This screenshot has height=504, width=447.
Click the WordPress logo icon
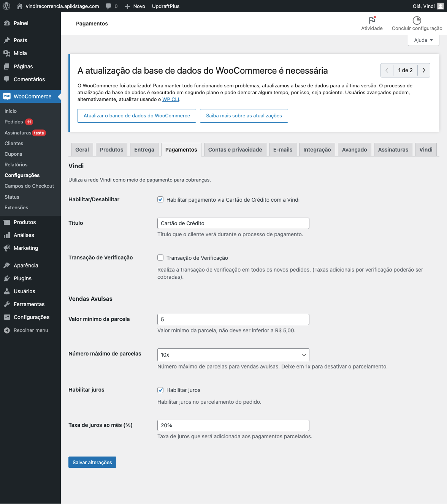click(x=6, y=6)
